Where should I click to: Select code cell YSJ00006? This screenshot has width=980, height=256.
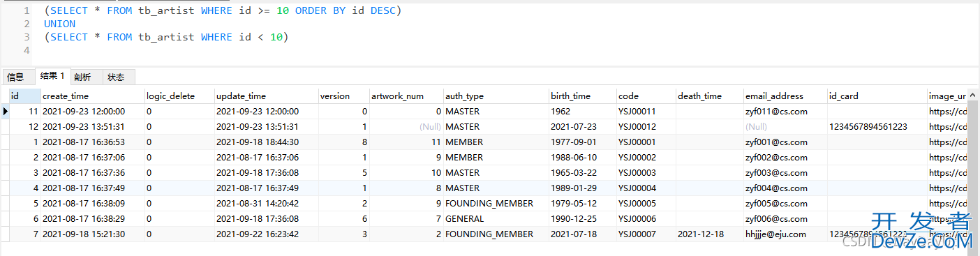646,219
